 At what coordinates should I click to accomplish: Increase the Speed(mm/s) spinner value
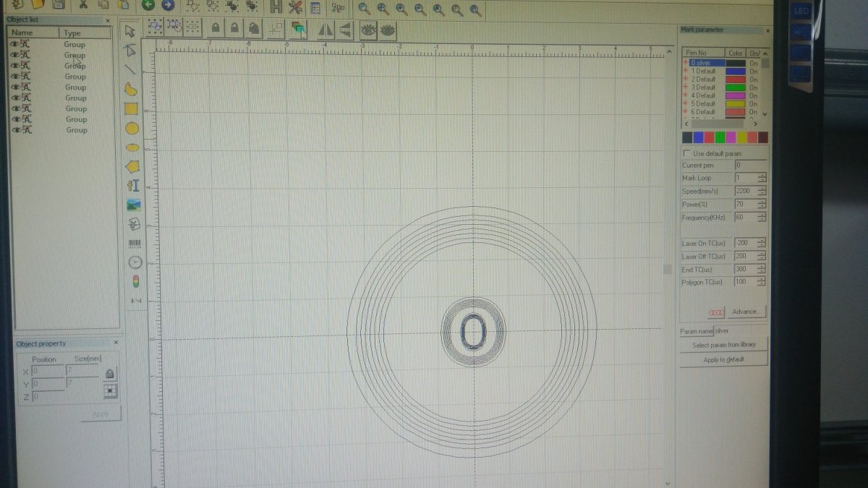coord(762,189)
